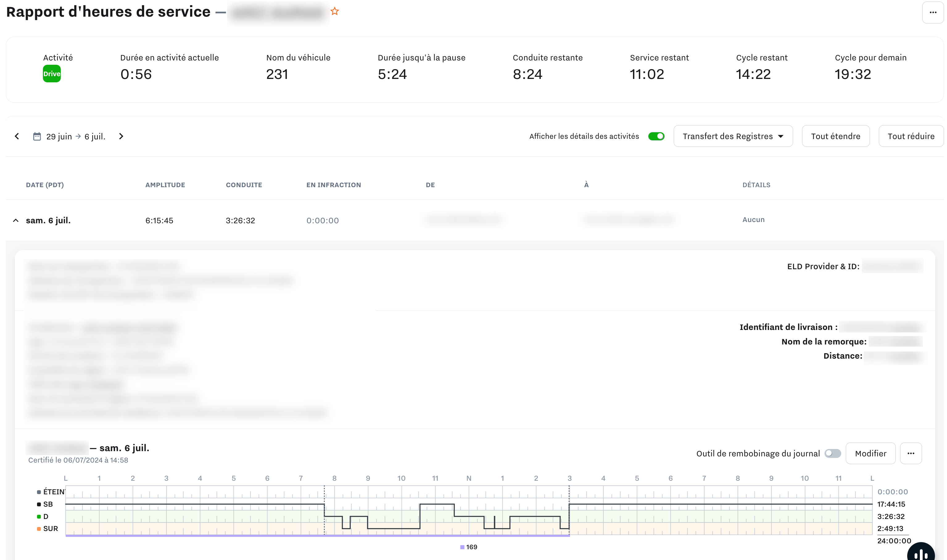
Task: Click the SB legend square
Action: coord(39,504)
